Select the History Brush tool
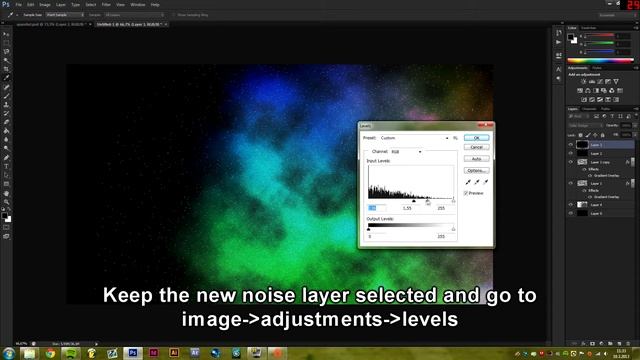Screen dimensions: 640x360 coord(6,113)
